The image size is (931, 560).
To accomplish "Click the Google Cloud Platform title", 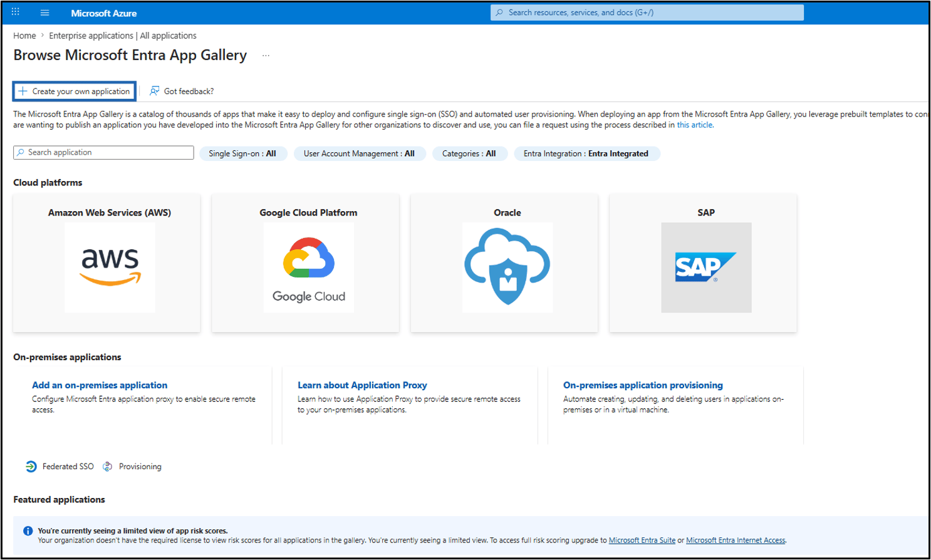I will point(308,213).
